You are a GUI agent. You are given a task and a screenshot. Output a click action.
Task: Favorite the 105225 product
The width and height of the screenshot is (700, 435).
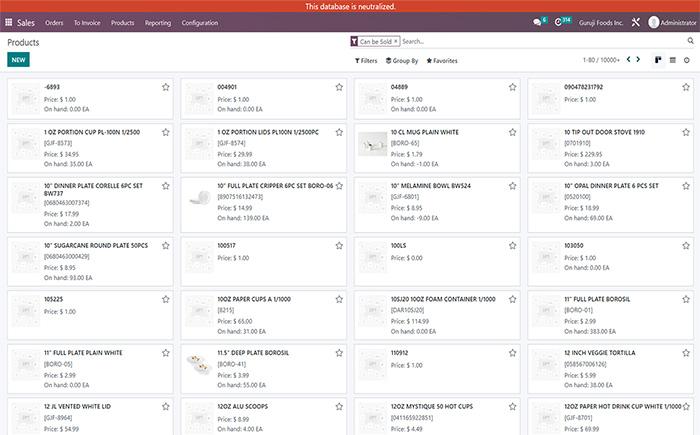(166, 299)
